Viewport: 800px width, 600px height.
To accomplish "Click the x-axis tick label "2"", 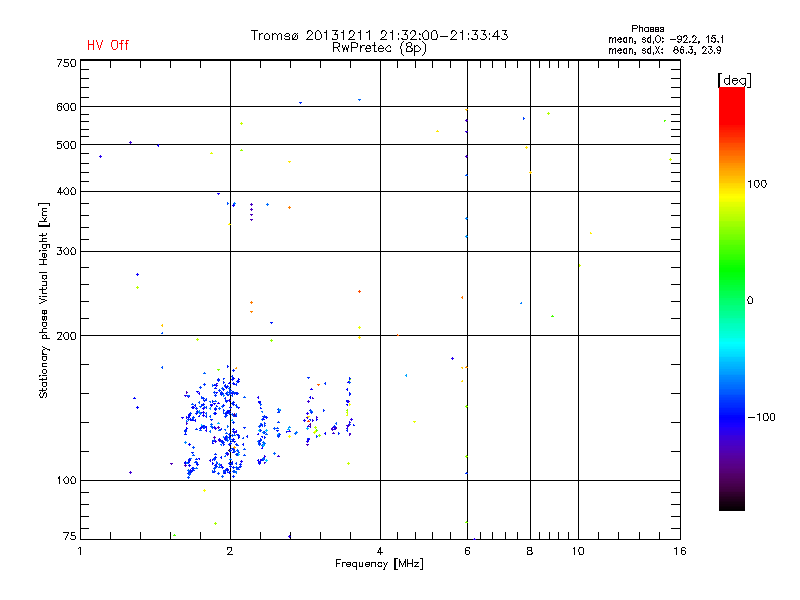I will 230,551.
